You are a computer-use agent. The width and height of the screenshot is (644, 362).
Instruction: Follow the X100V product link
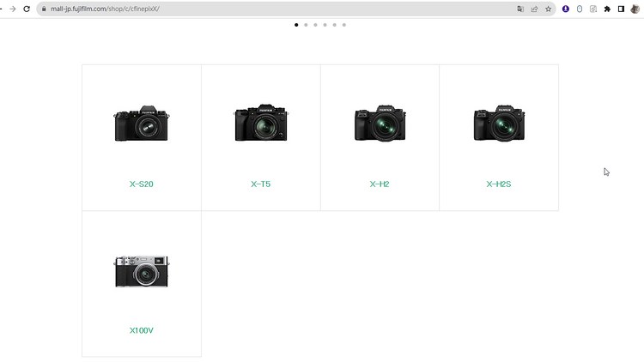tap(142, 330)
